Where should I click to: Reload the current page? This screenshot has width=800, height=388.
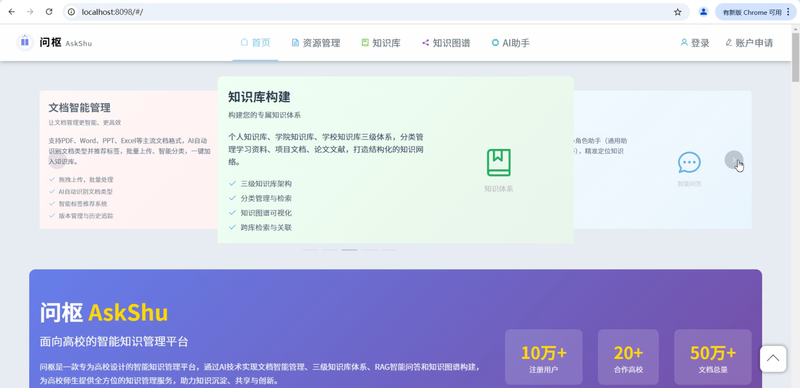pos(49,12)
